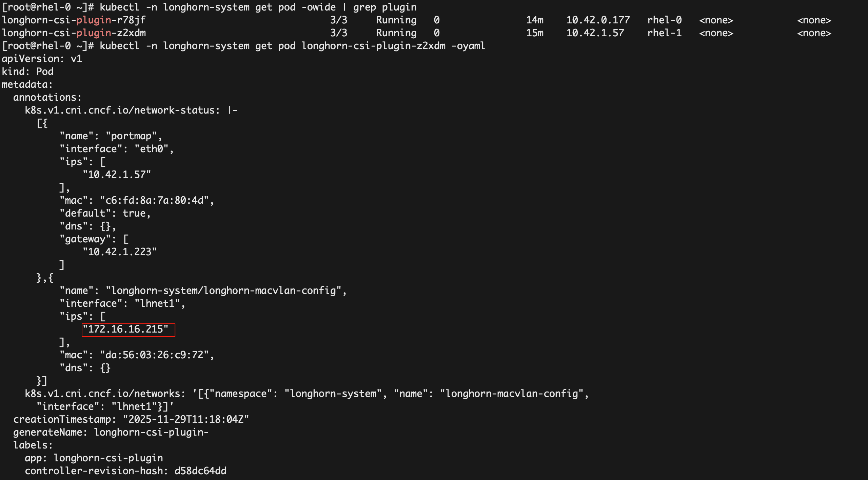Click the longhorn-system/longhorn-macvlan-config name value
This screenshot has height=480, width=868.
click(x=223, y=291)
